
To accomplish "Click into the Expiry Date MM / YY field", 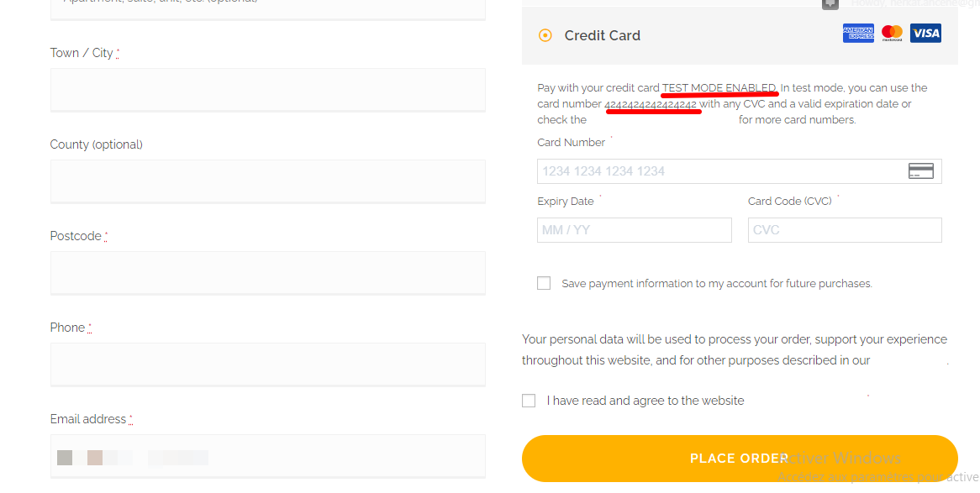I will click(x=634, y=230).
